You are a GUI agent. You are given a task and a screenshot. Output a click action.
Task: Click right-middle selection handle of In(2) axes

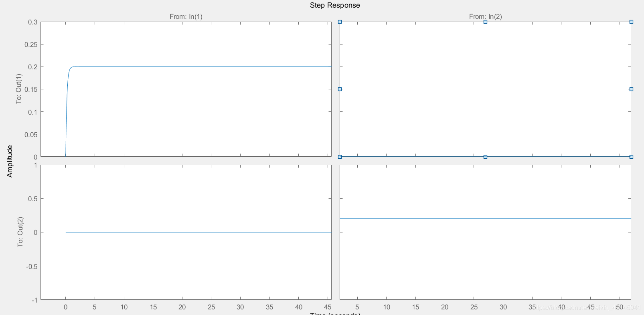(631, 89)
